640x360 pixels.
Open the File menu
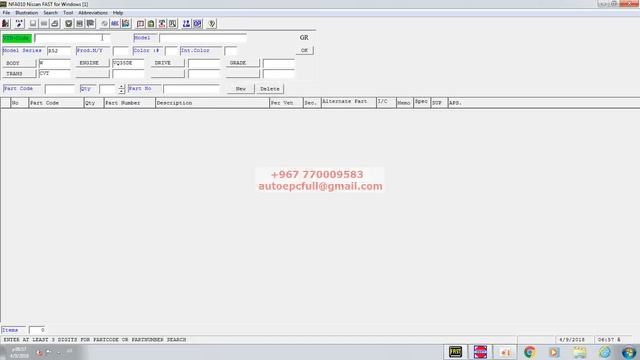[x=6, y=13]
